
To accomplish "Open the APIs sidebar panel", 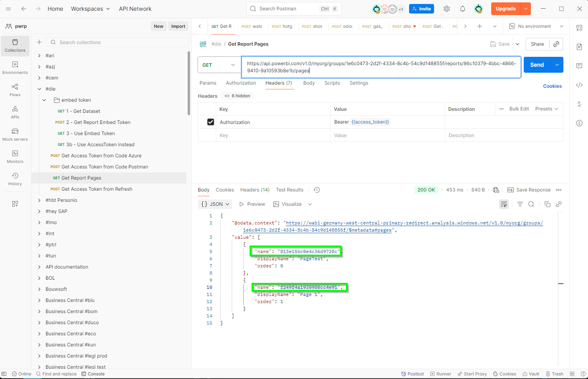I will pos(15,112).
